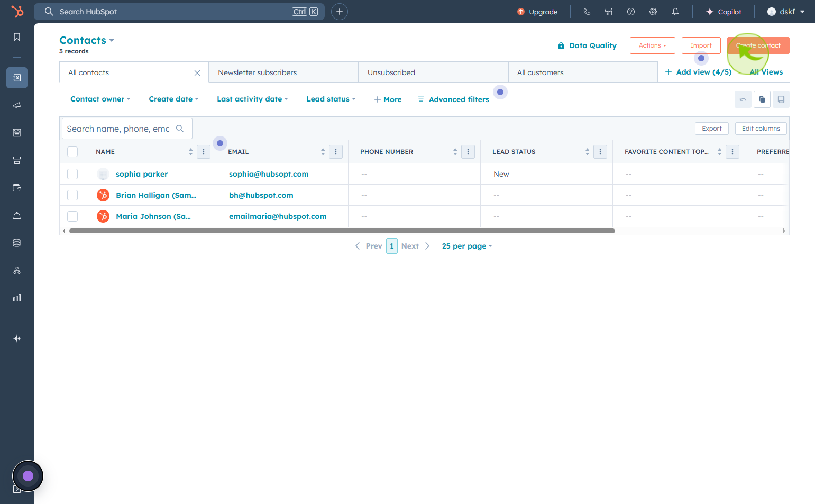Open the Create date filter dropdown
815x504 pixels.
tap(174, 99)
